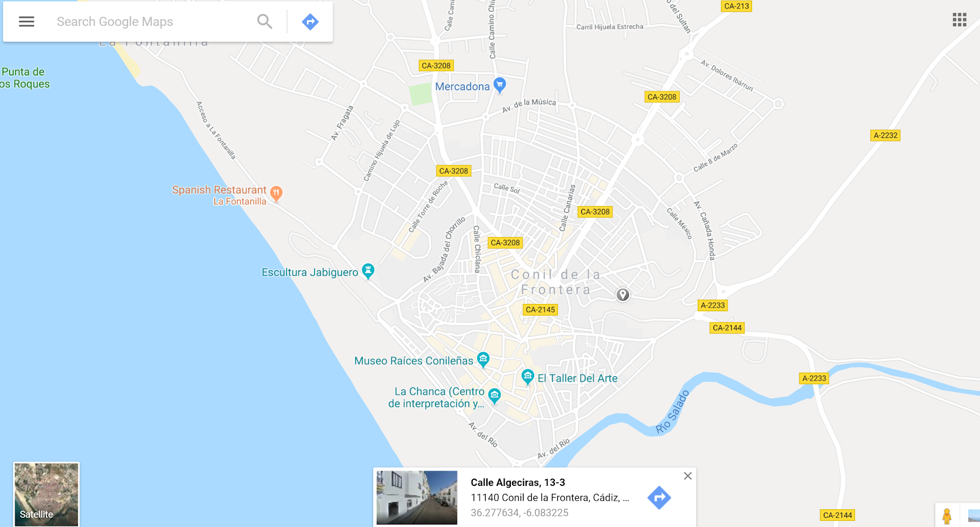Screen dimensions: 980x527
Task: Pick up the Street View pegman
Action: pyautogui.click(x=947, y=516)
